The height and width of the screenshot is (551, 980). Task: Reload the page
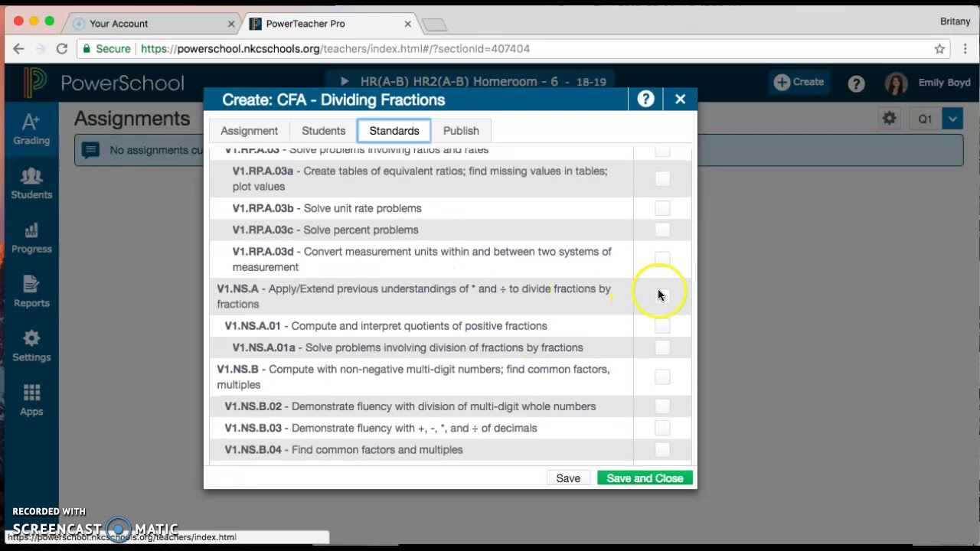(62, 48)
